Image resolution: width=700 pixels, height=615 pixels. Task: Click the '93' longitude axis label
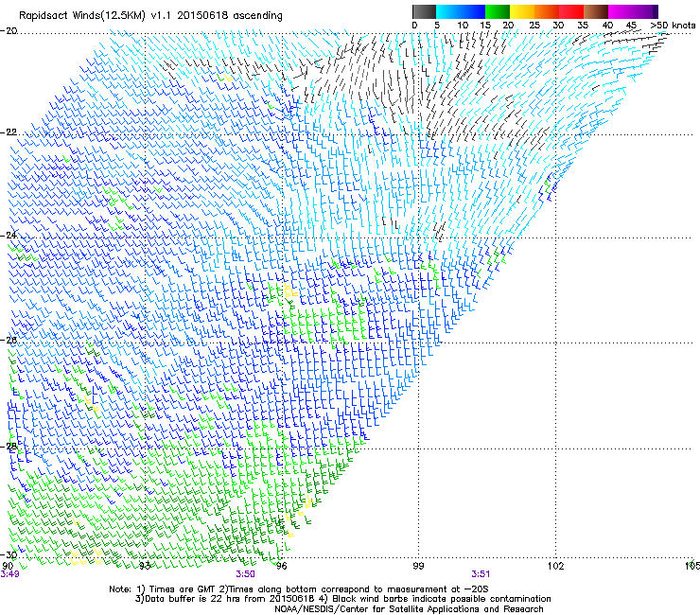click(x=145, y=566)
